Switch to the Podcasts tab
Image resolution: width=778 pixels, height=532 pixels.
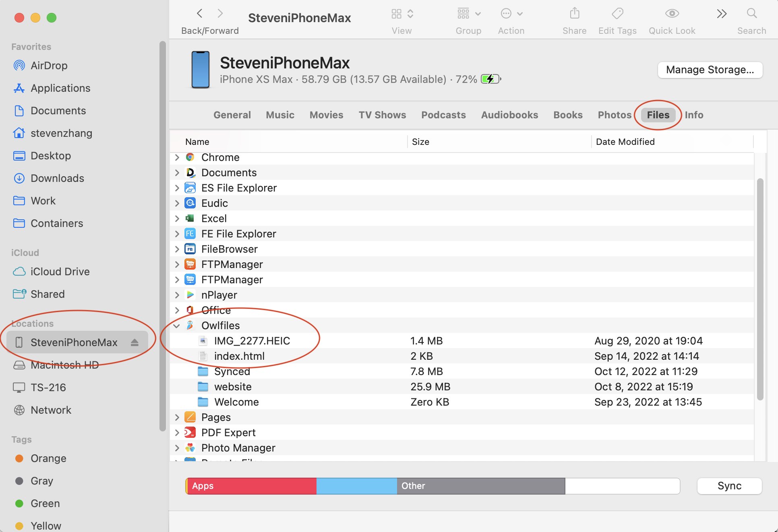click(x=443, y=115)
